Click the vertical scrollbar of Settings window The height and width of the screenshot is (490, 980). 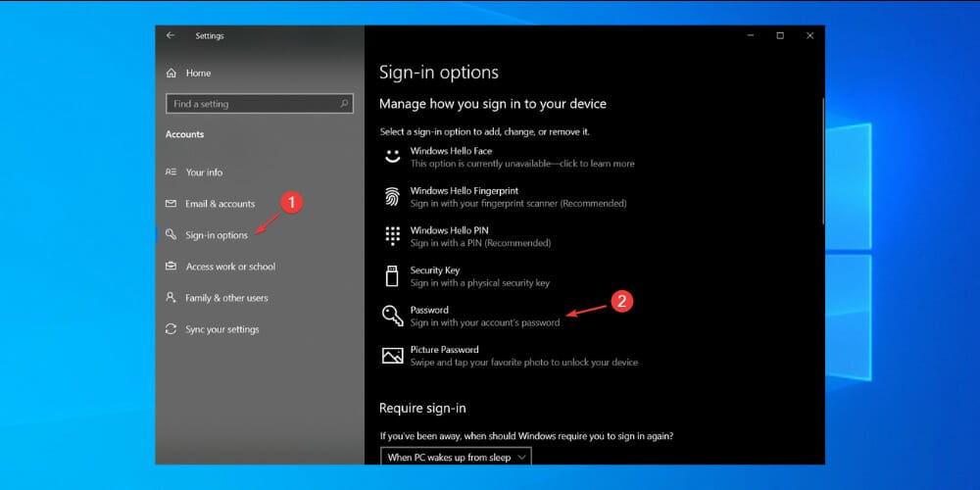coord(822,162)
